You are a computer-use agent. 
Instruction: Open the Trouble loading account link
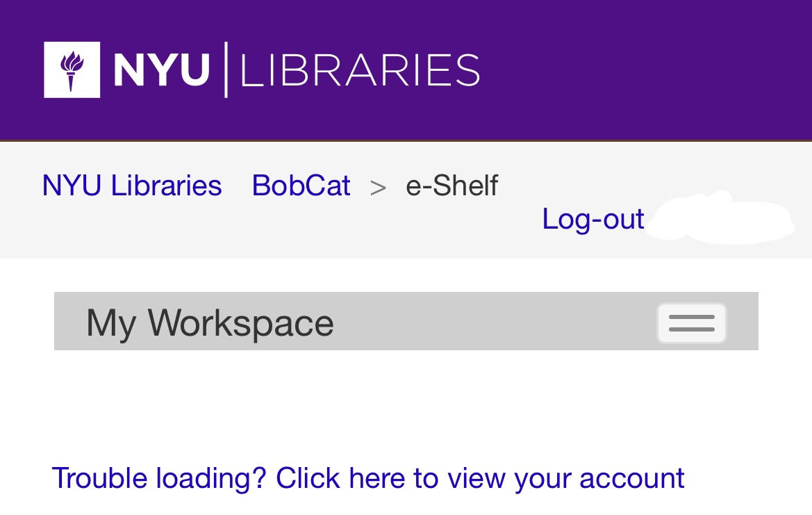pyautogui.click(x=368, y=478)
